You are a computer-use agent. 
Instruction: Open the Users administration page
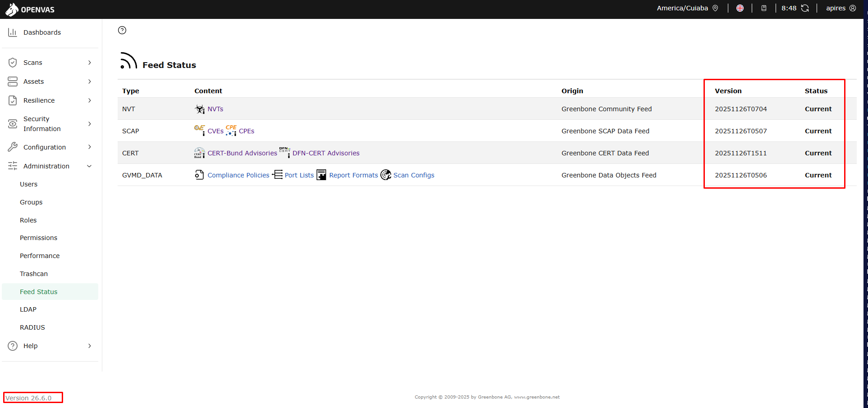(x=29, y=184)
